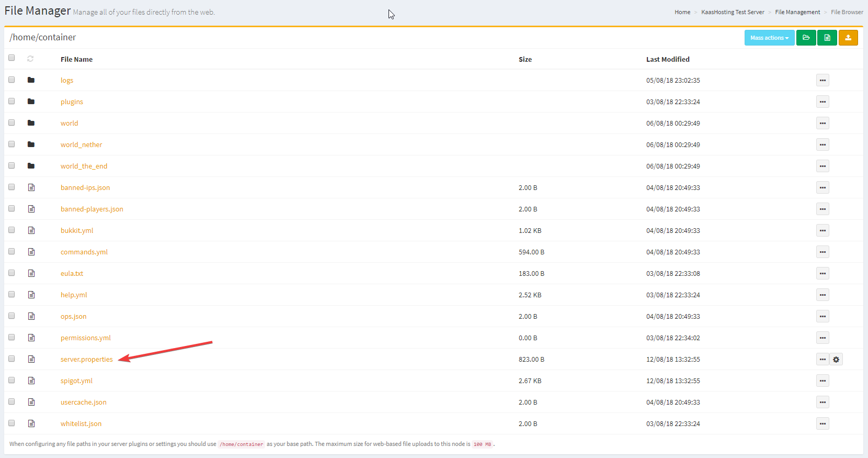The image size is (868, 458).
Task: Select the checkbox beside bukkit.yml
Action: (12, 230)
